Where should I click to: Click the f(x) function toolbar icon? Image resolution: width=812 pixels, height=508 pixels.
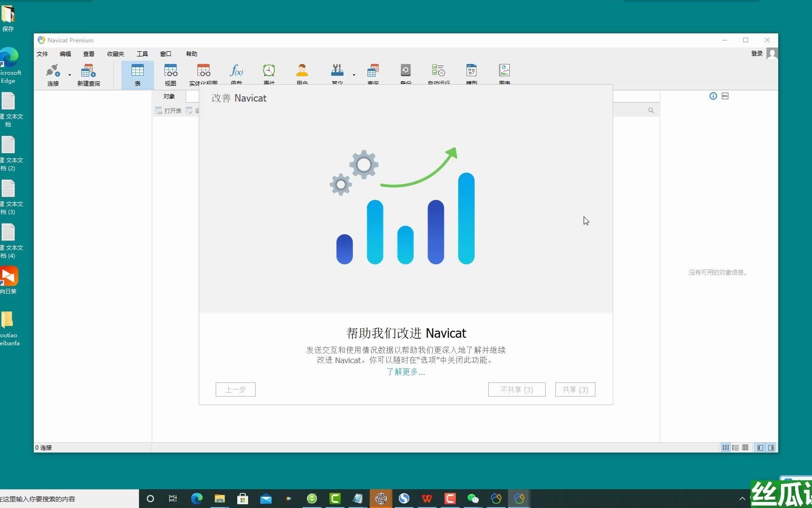(x=236, y=71)
